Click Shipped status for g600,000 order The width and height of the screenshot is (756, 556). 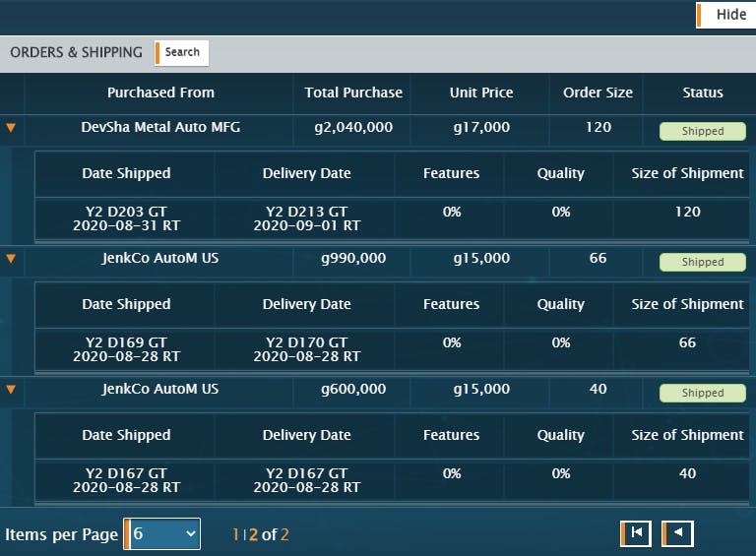pos(703,394)
